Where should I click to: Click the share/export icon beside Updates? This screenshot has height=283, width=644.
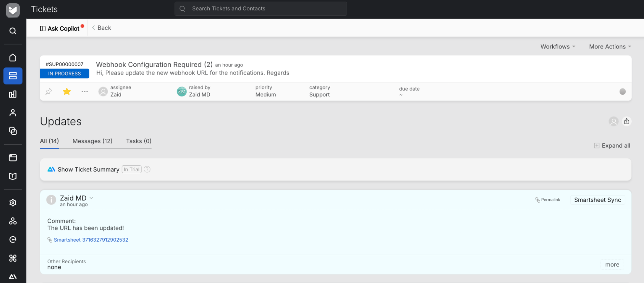[627, 121]
